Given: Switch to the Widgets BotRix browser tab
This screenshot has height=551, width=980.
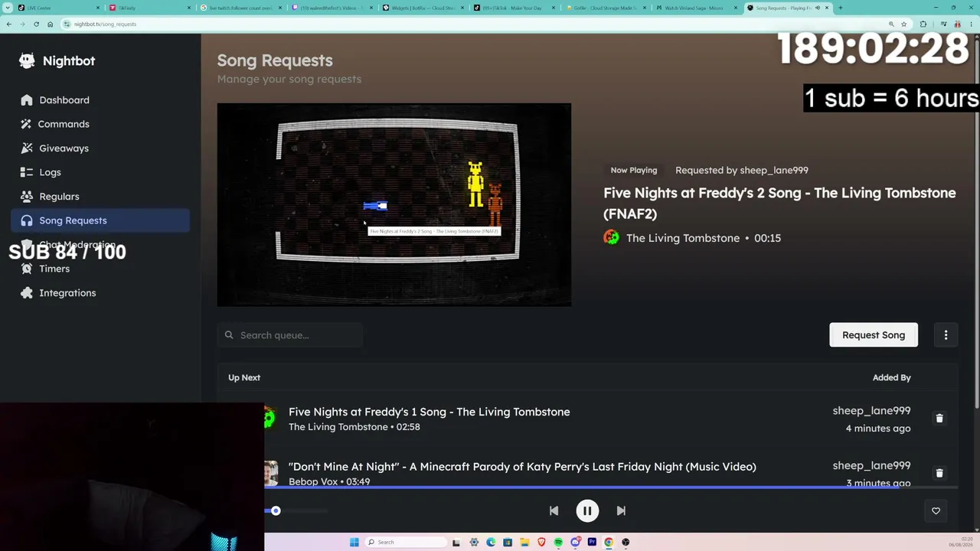Looking at the screenshot, I should [423, 8].
